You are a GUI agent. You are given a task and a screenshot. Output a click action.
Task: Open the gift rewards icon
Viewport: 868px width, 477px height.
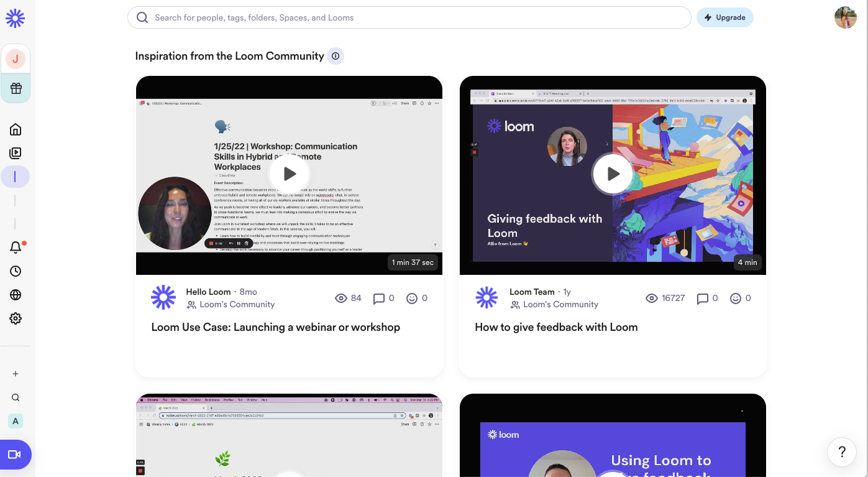point(16,88)
